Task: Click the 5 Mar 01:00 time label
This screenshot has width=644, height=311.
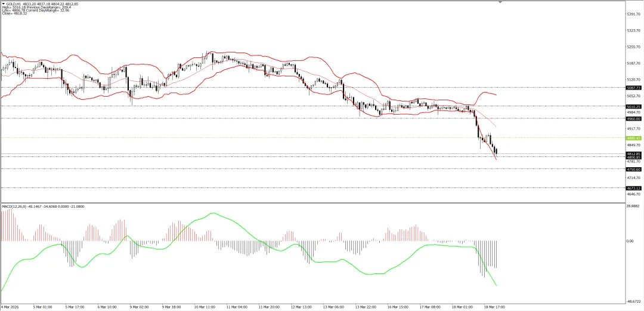Action: pyautogui.click(x=43, y=307)
